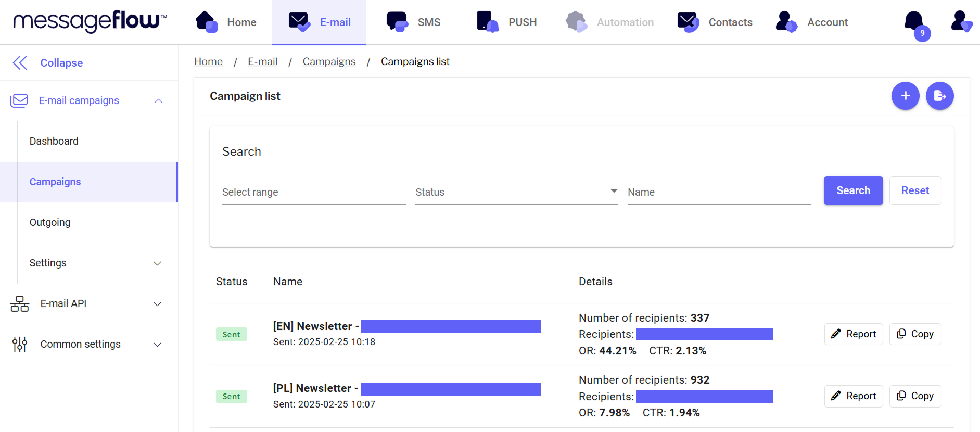The image size is (980, 432).
Task: Click the E-mail API network icon
Action: (20, 304)
